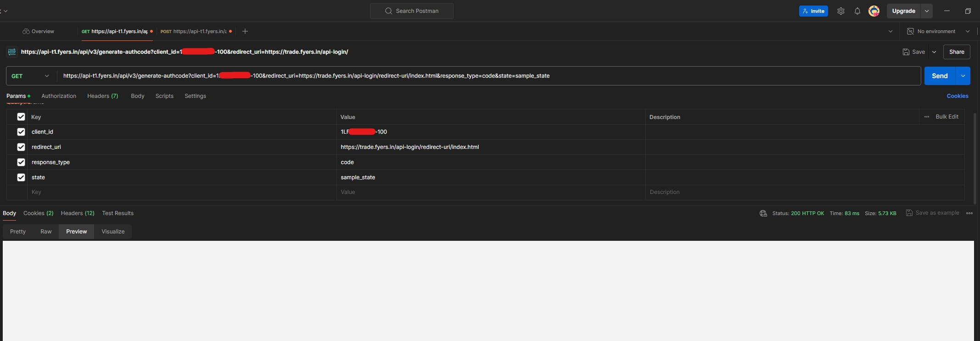Open the tab list chevron
This screenshot has width=980, height=341.
[890, 31]
